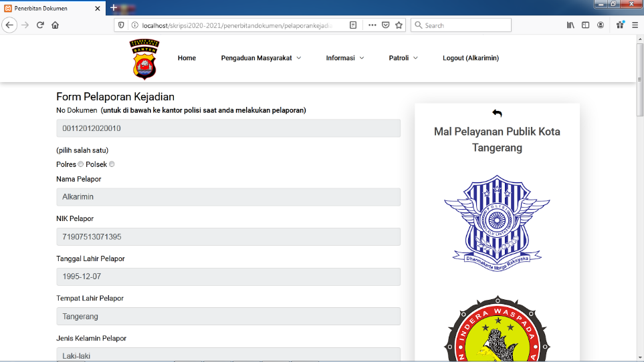Click the Tanggal Lahir Pelapor field
The height and width of the screenshot is (362, 644).
(x=228, y=277)
